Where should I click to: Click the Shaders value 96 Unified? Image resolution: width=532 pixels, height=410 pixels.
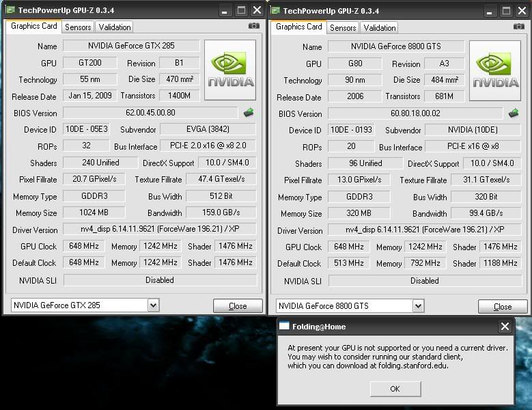pos(365,163)
